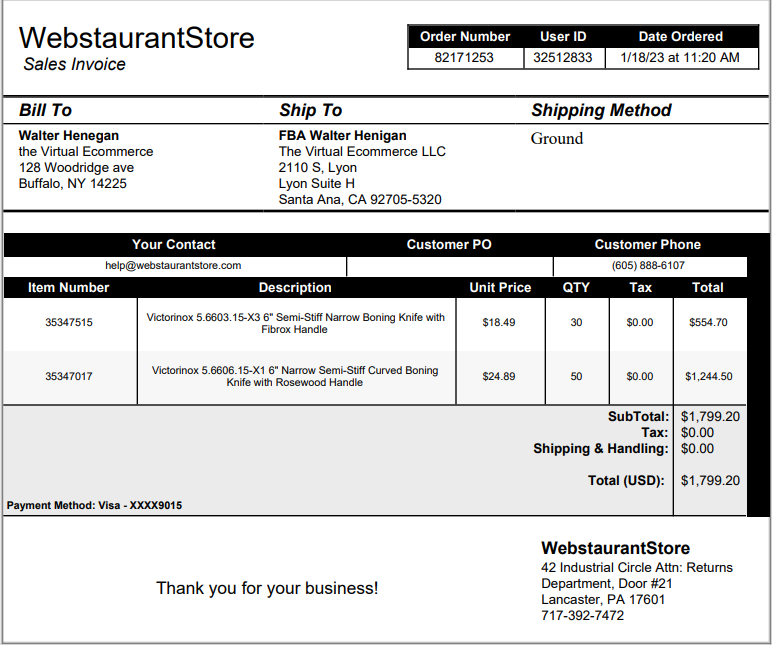Click the Total (USD) label

point(626,480)
